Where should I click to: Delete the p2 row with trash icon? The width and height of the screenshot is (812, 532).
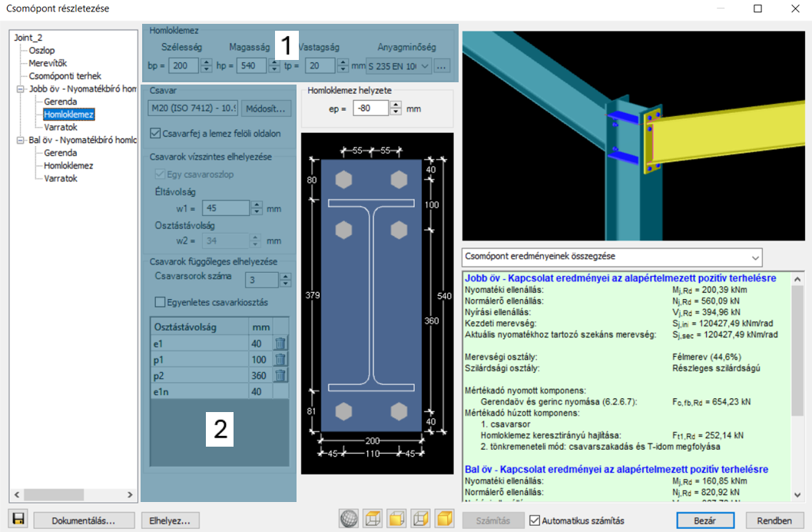280,376
